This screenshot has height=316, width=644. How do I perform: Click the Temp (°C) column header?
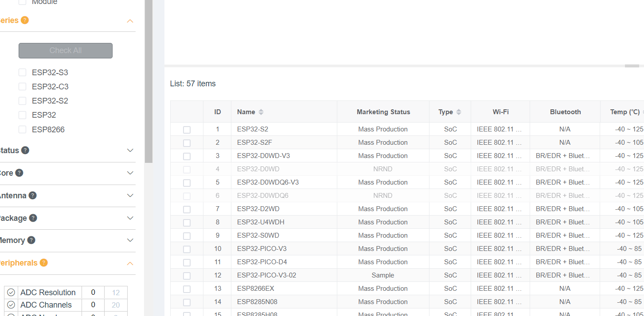coord(624,112)
